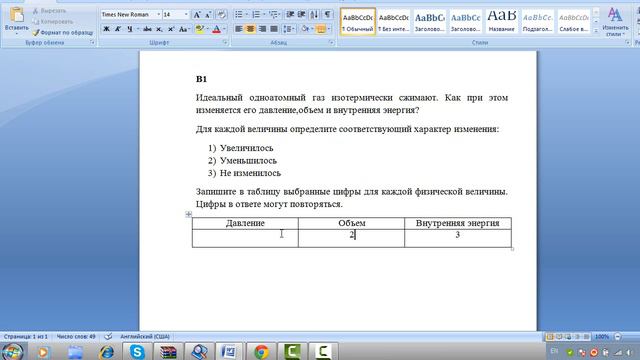This screenshot has width=640, height=360.
Task: Click the table move handle
Action: click(188, 214)
